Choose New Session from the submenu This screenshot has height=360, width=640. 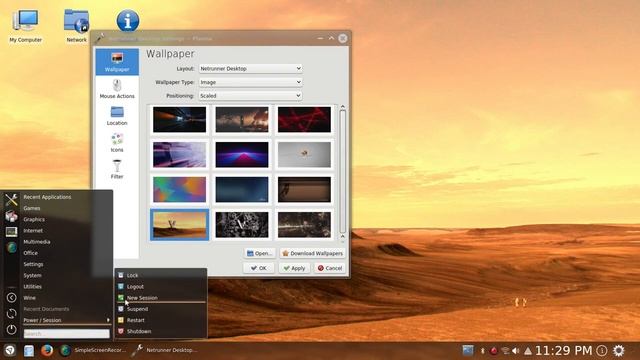point(160,298)
